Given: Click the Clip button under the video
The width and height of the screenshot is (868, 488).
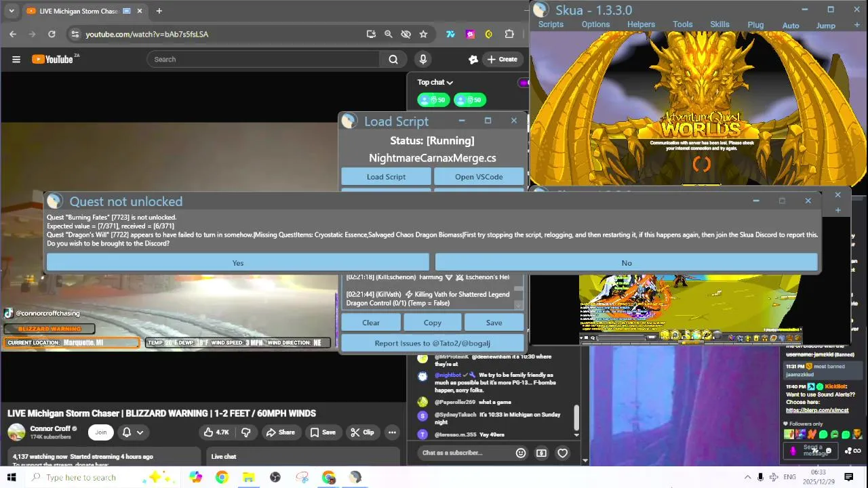Looking at the screenshot, I should [x=362, y=432].
